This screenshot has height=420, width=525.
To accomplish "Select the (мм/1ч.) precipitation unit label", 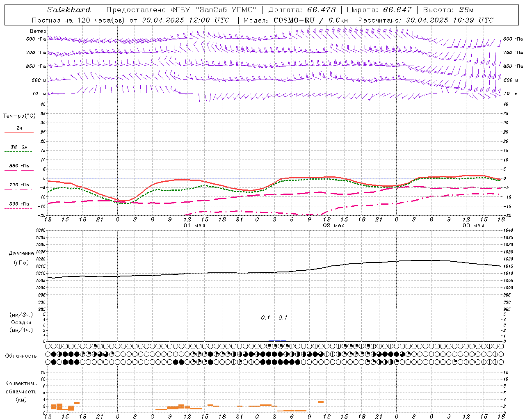I will coord(21,330).
